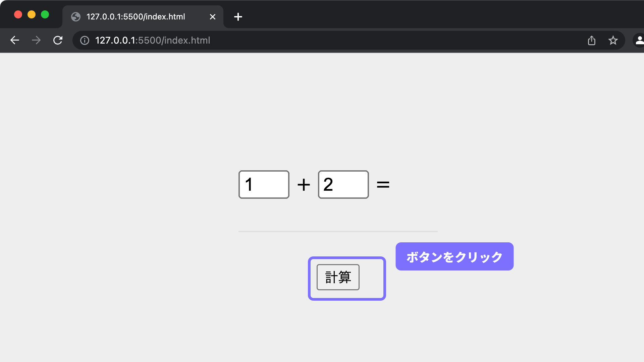Click the ボタンをクリック tooltip label
The height and width of the screenshot is (362, 644).
click(x=454, y=257)
